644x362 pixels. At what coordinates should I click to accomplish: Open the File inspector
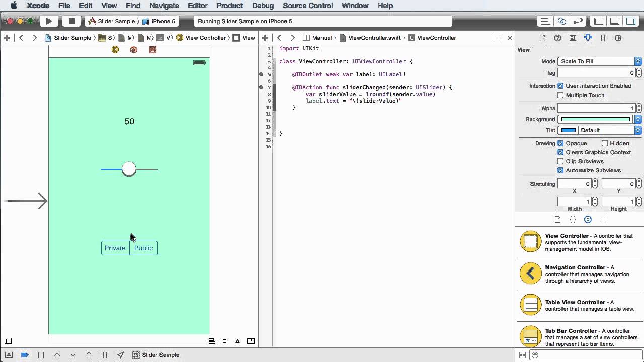(x=542, y=38)
